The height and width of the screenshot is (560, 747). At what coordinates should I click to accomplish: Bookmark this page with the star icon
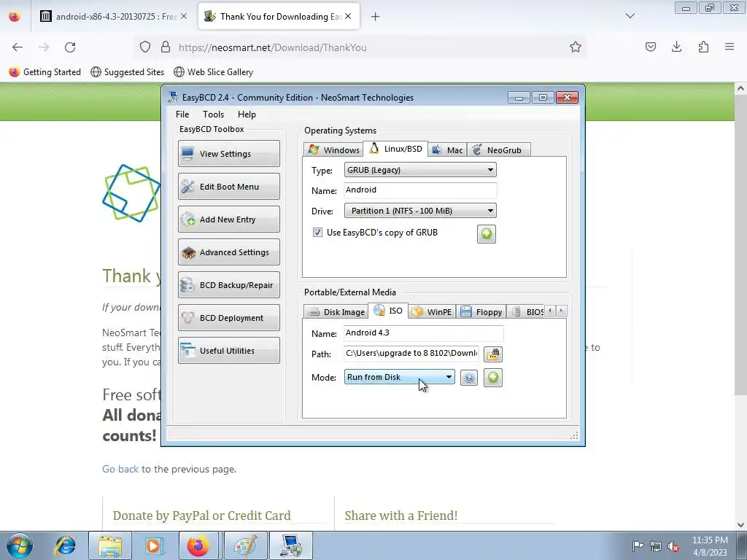coord(576,47)
